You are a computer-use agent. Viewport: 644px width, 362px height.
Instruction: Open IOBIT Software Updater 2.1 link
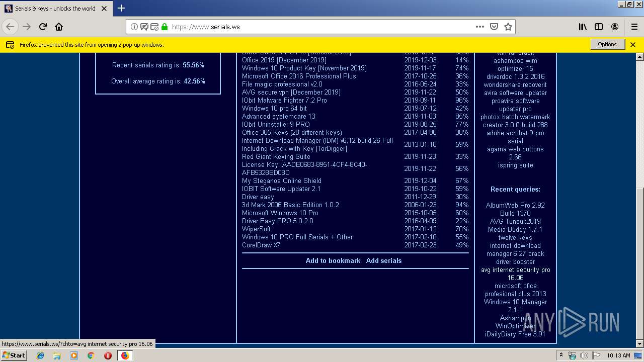[281, 189]
